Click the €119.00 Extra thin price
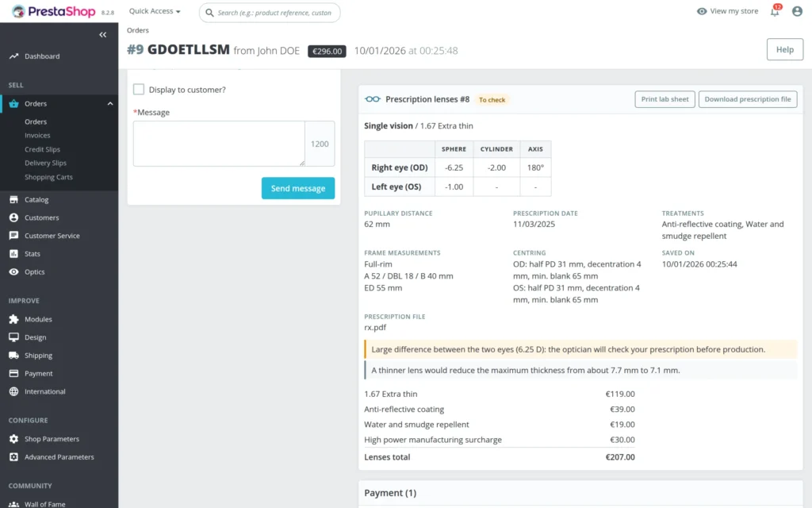The width and height of the screenshot is (812, 508). pyautogui.click(x=620, y=394)
